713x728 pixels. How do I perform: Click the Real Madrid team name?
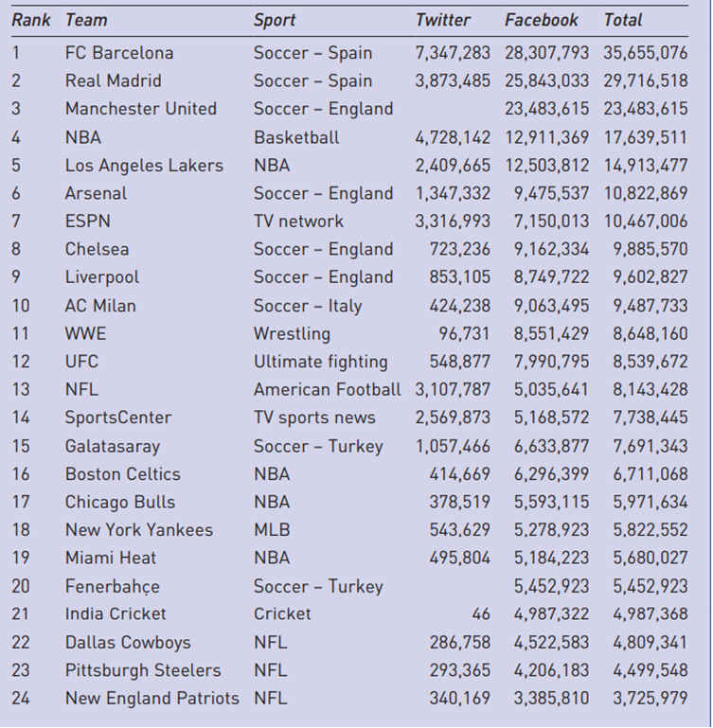tap(114, 81)
